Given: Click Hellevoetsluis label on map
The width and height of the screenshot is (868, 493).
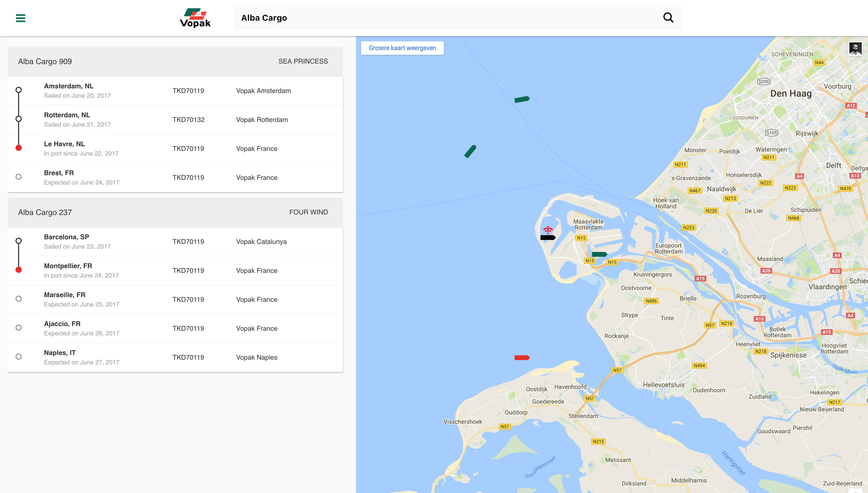Looking at the screenshot, I should click(x=663, y=385).
